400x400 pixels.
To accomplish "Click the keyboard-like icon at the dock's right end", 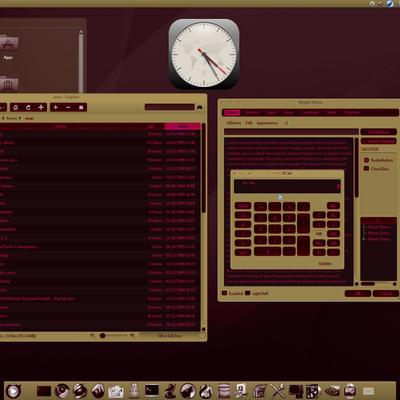I will [x=368, y=391].
